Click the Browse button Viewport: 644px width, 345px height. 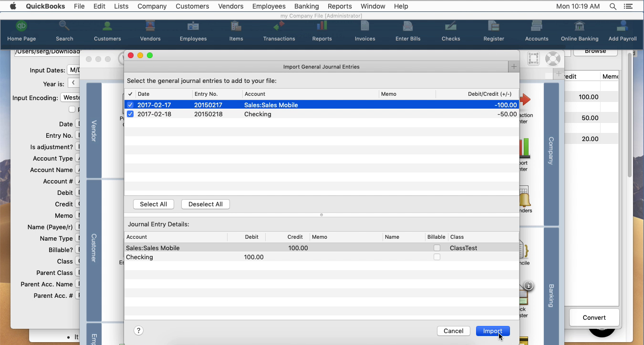595,51
